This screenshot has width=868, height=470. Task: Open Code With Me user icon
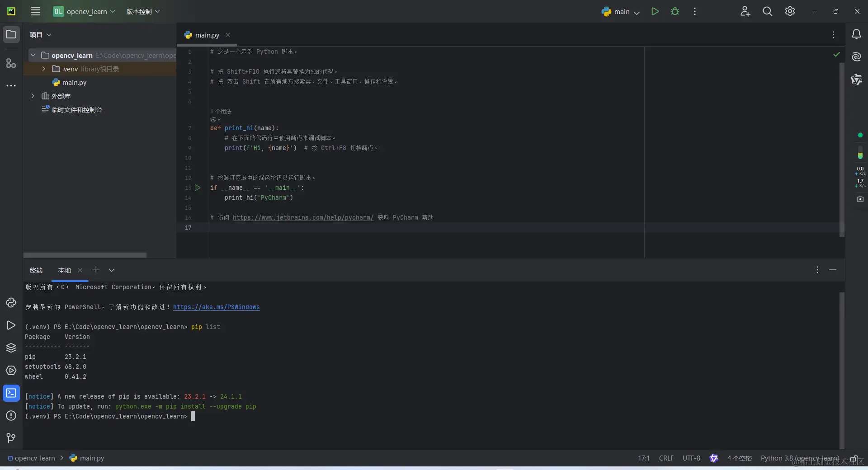745,11
